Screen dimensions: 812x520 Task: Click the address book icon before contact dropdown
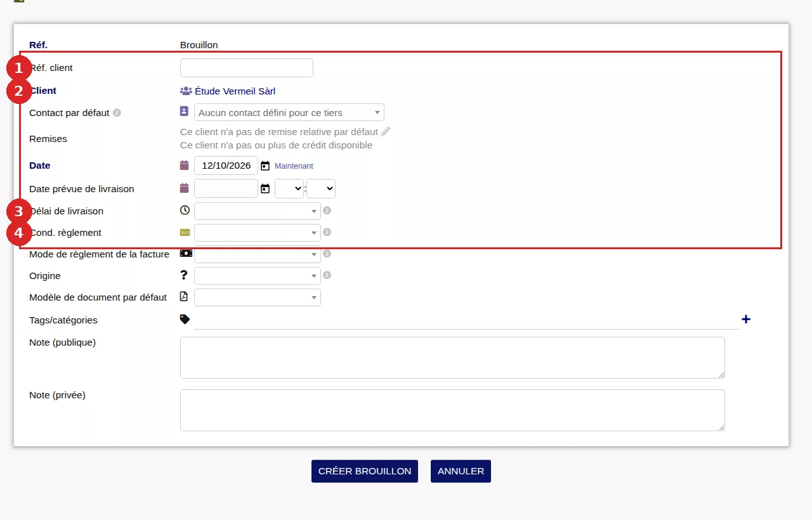click(x=185, y=111)
